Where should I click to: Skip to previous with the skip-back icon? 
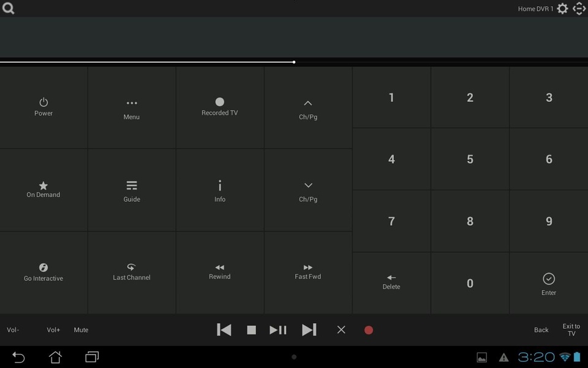coord(224,330)
